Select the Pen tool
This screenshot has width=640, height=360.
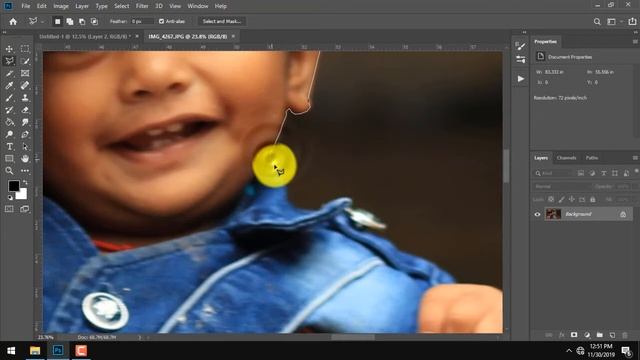(25, 134)
